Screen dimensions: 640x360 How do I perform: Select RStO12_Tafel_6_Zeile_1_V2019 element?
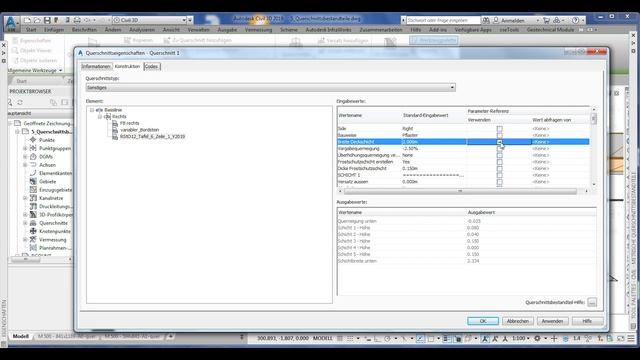tap(152, 136)
